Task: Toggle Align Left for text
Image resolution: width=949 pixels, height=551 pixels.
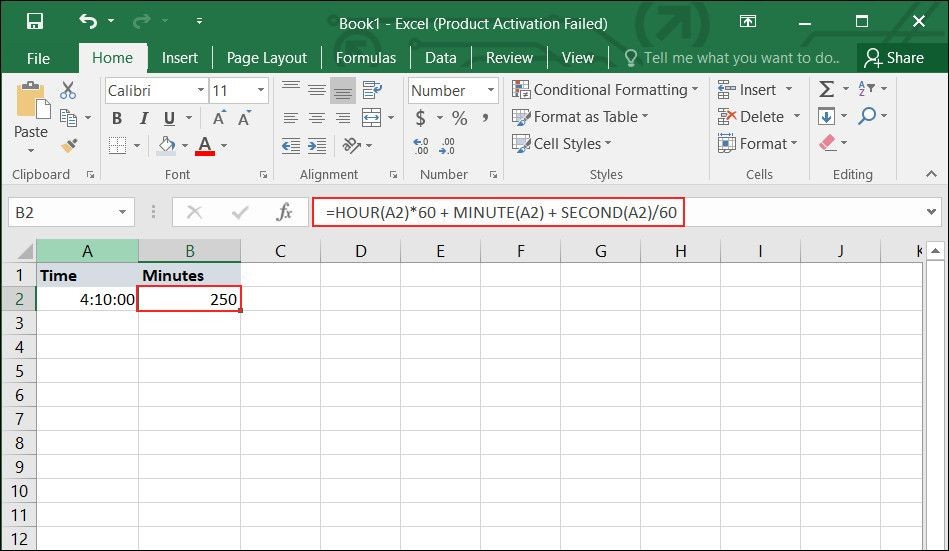Action: [x=291, y=117]
